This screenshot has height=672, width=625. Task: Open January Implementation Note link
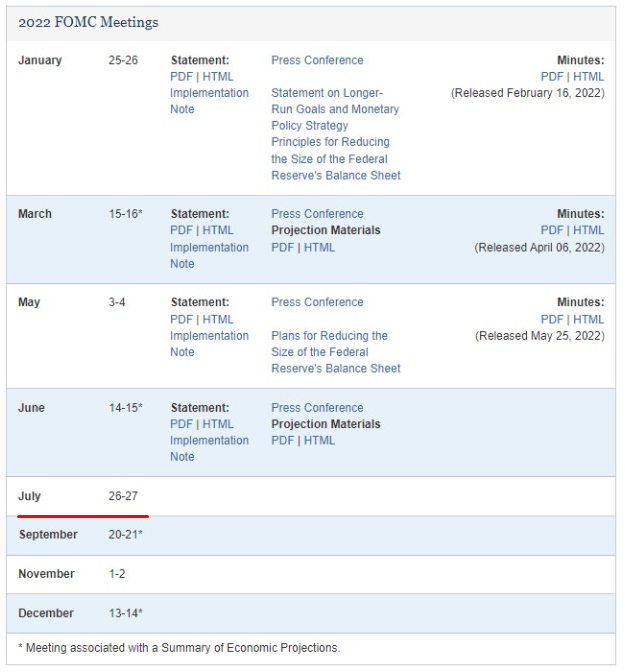click(x=209, y=101)
